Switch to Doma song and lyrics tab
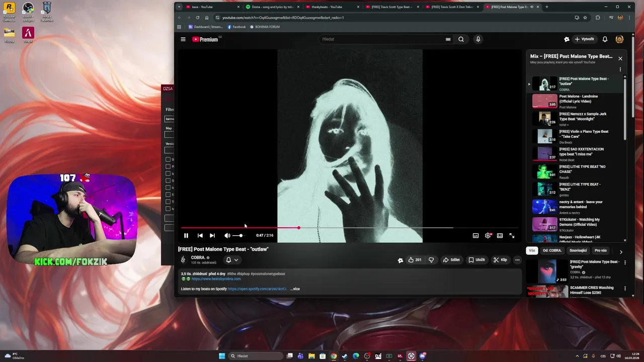 coord(273,7)
